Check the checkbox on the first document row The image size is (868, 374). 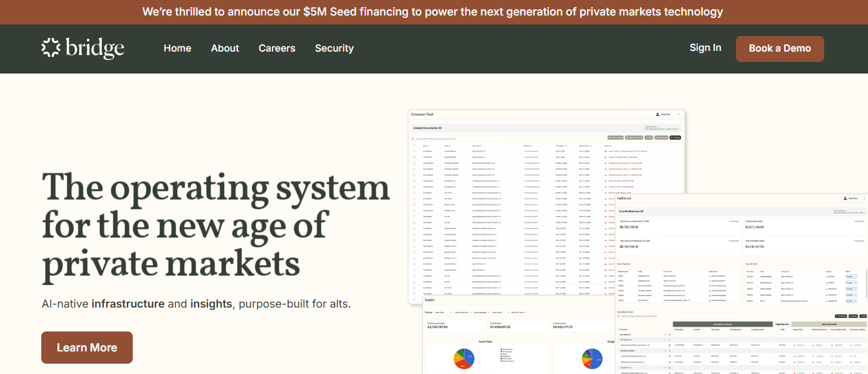[x=414, y=151]
